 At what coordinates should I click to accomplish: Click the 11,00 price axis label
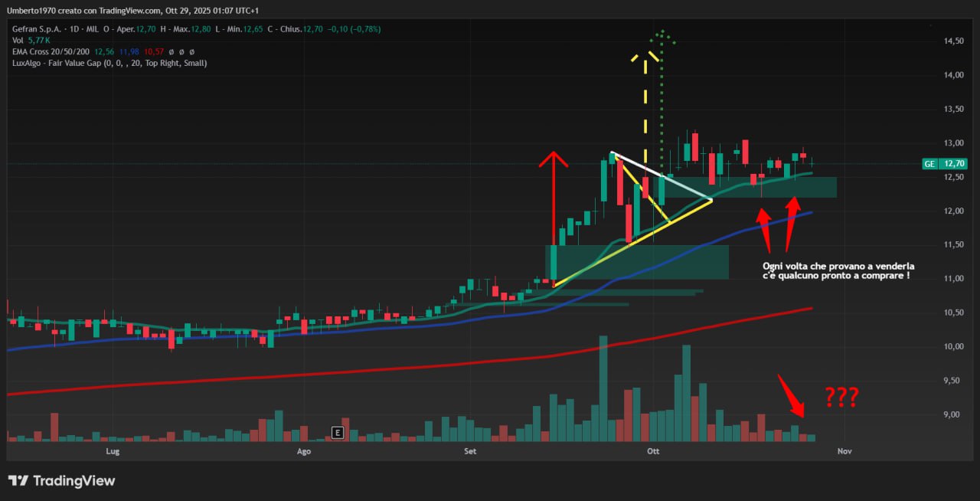coord(953,279)
